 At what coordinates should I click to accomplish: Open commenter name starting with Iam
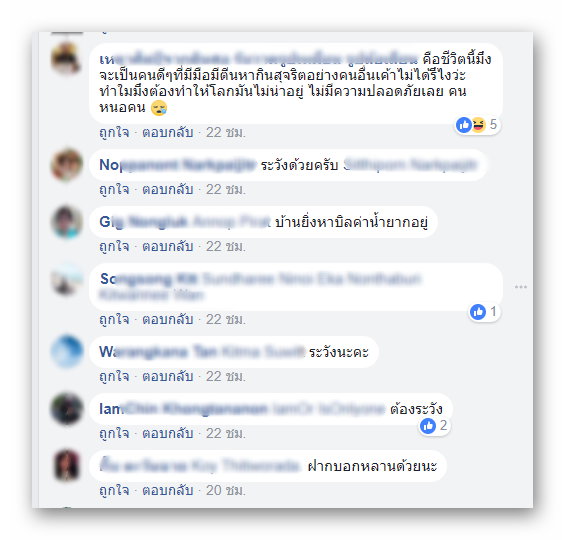click(183, 409)
